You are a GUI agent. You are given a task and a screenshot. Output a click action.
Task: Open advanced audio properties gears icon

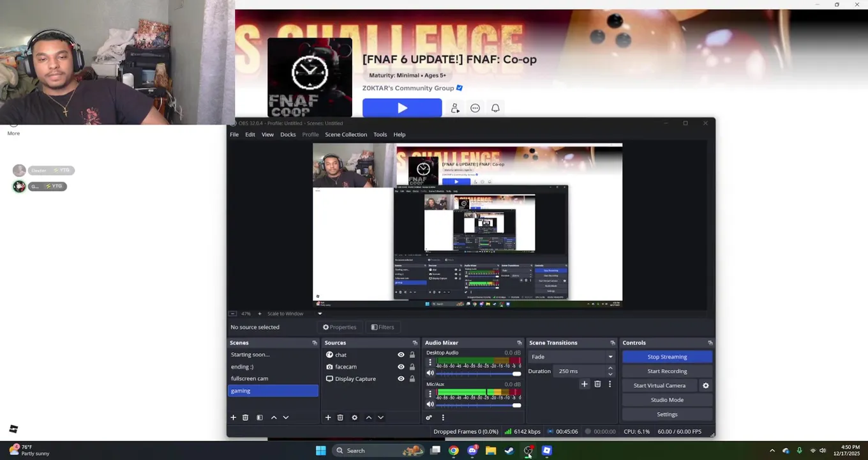429,417
